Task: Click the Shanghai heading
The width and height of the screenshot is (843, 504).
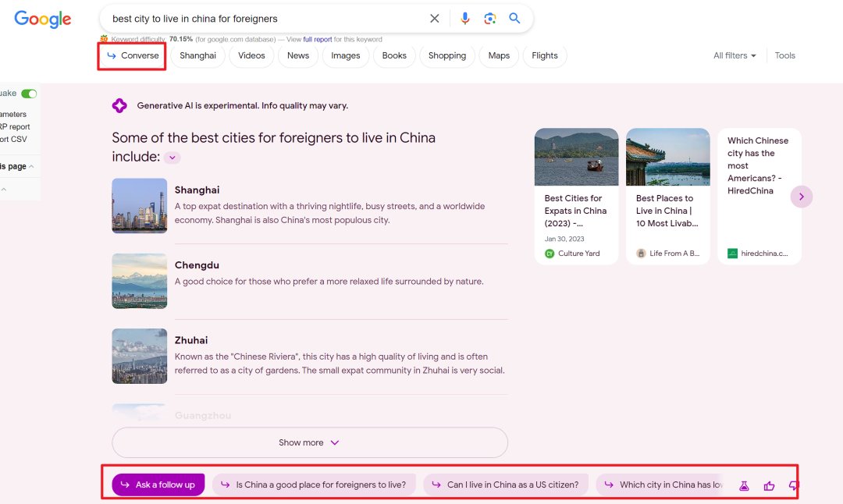Action: (197, 190)
